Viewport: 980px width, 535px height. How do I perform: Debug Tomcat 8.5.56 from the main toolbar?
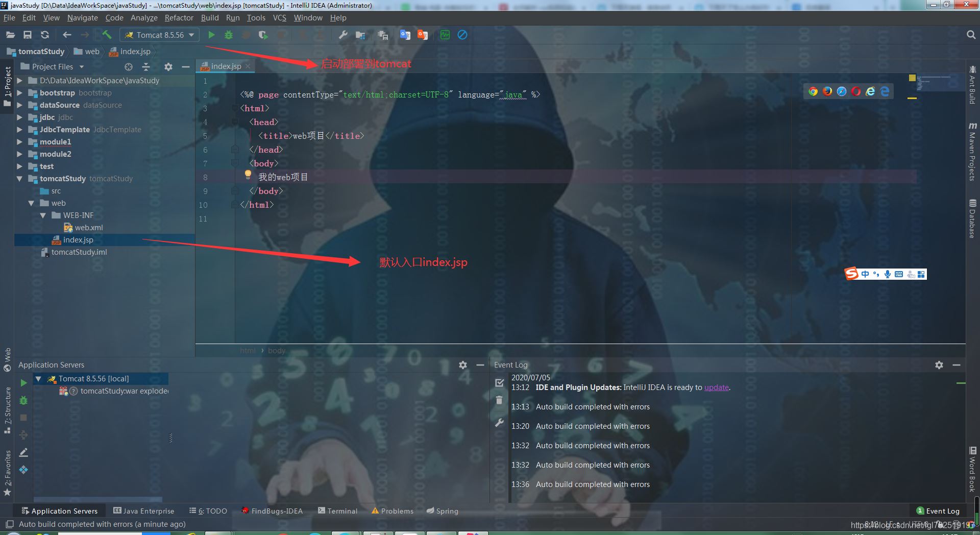tap(229, 35)
